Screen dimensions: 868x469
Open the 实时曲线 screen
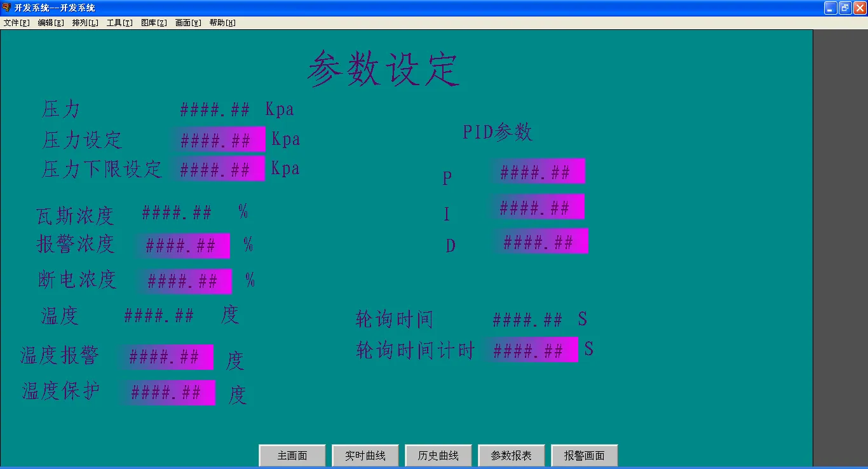coord(365,455)
